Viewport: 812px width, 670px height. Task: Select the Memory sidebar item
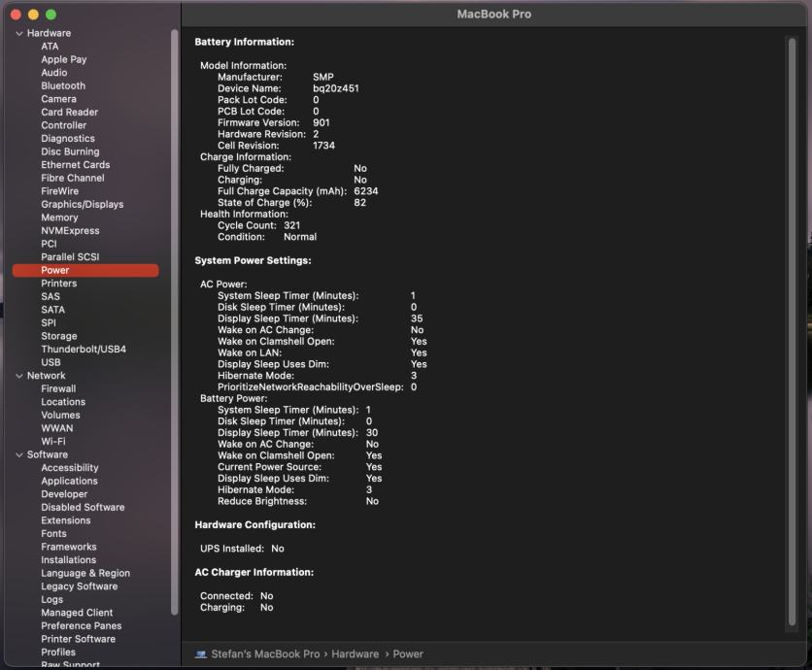[59, 218]
